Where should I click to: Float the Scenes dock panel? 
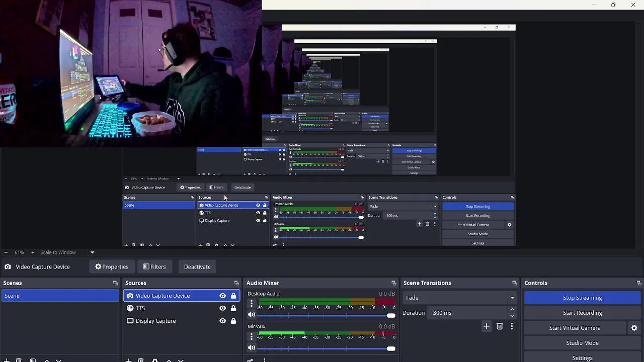[115, 283]
